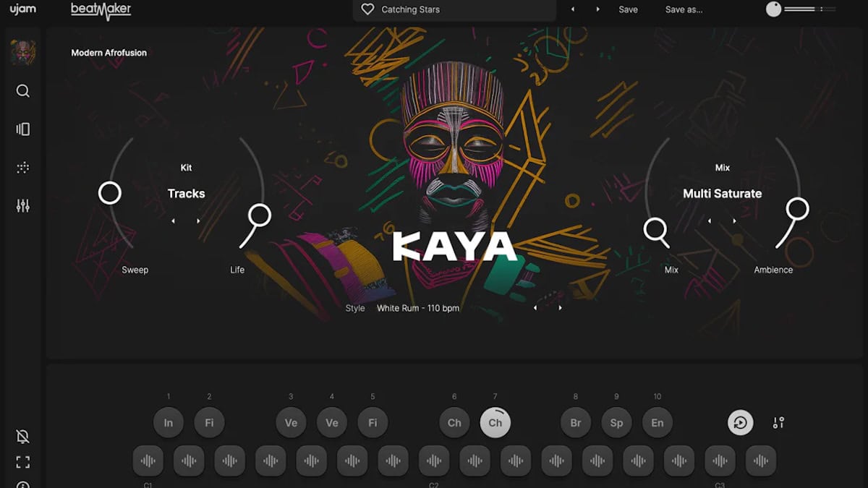Open the dotted sequencer grid icon in sidebar

(x=23, y=168)
